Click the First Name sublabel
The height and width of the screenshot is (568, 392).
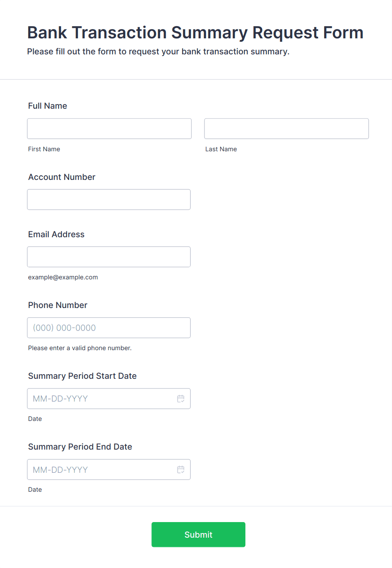[x=44, y=149]
